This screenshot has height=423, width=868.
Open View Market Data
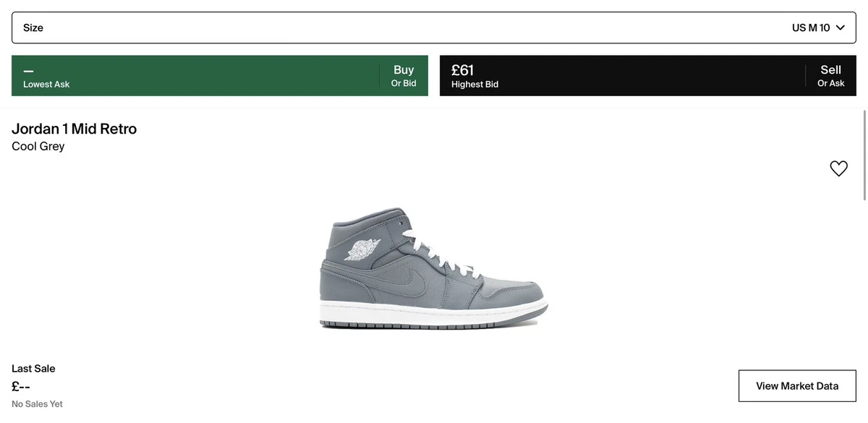pos(797,386)
